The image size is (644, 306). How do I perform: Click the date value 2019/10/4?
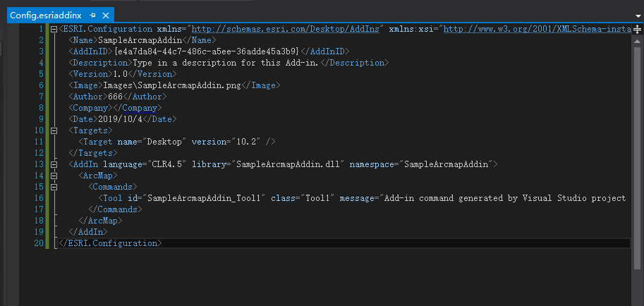(x=121, y=119)
